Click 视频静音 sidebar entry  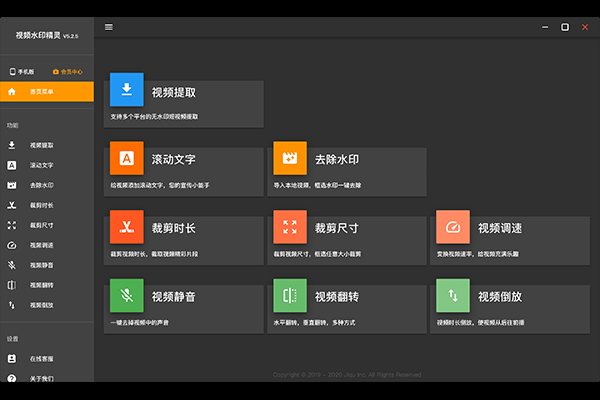point(42,265)
